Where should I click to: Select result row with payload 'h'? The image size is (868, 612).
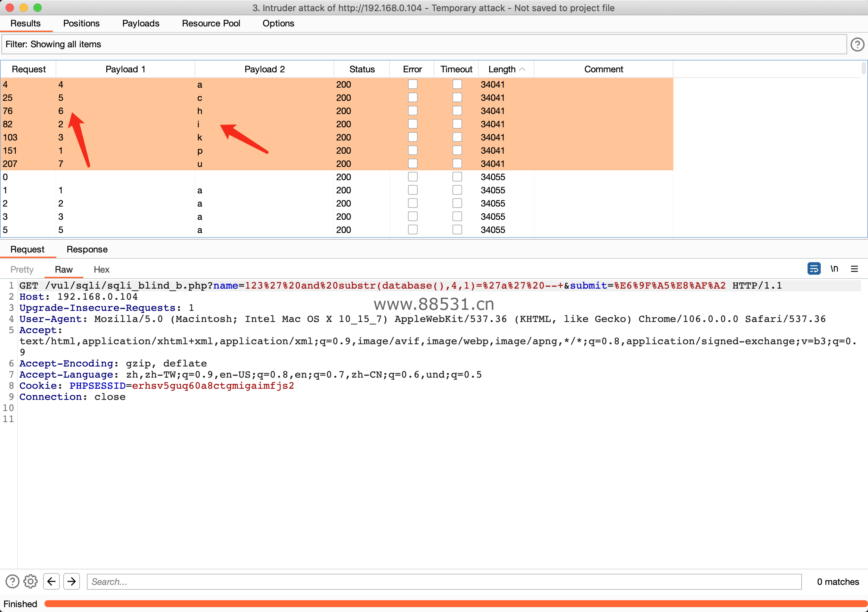coord(337,111)
